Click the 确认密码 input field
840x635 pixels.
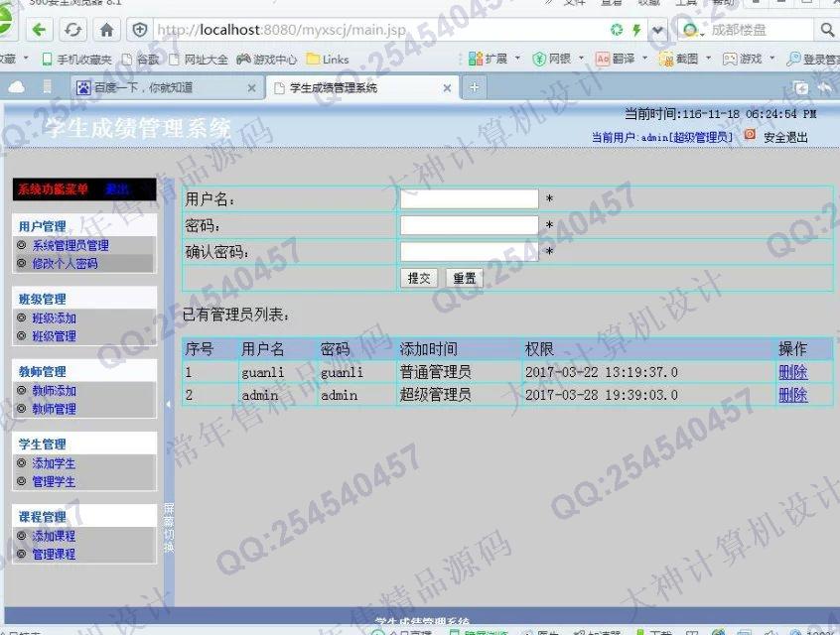pos(470,251)
